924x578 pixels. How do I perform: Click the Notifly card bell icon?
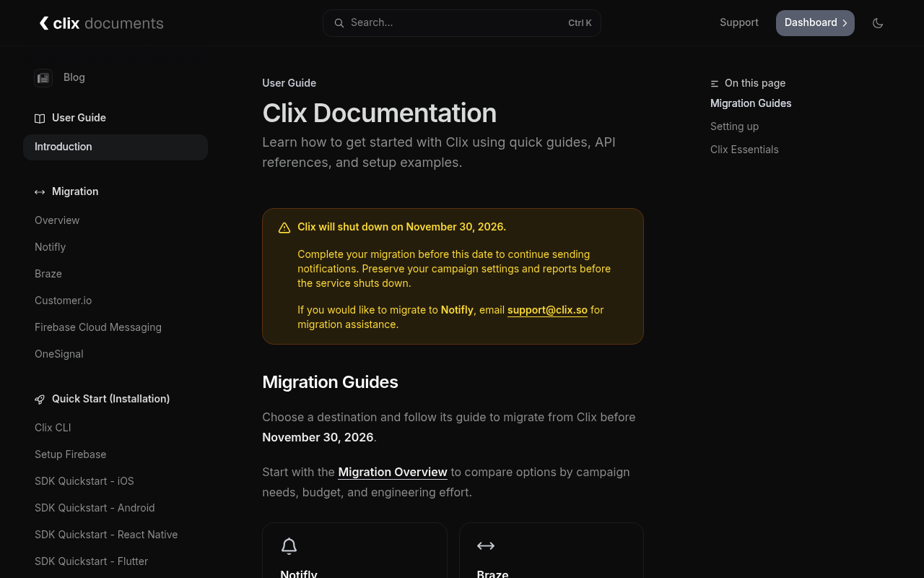point(289,546)
